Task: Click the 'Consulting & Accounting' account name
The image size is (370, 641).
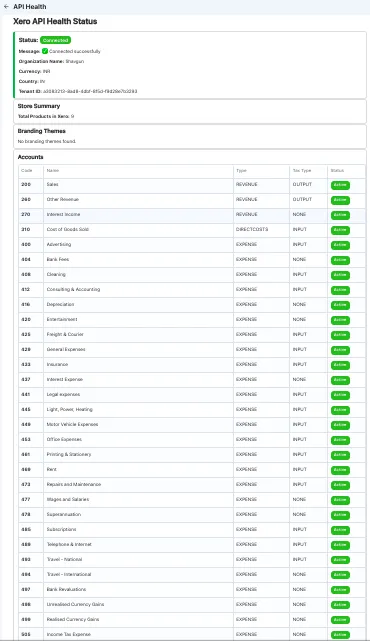Action: (73, 289)
